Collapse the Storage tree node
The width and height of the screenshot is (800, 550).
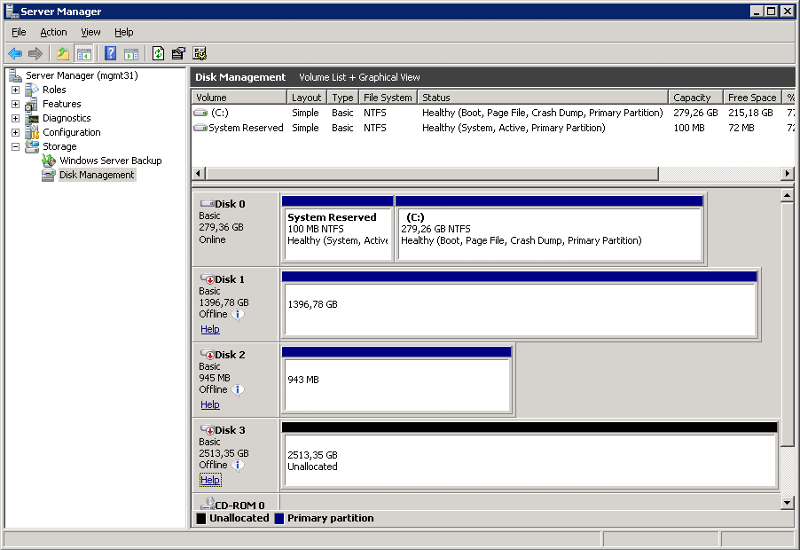(x=15, y=147)
